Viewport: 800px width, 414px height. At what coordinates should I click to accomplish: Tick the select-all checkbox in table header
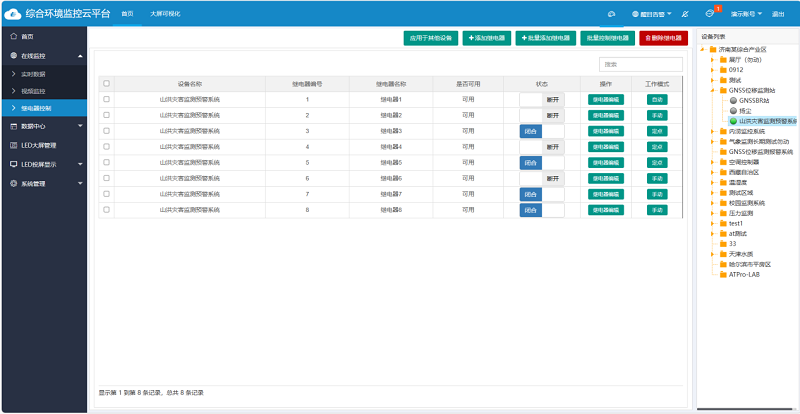coord(106,83)
